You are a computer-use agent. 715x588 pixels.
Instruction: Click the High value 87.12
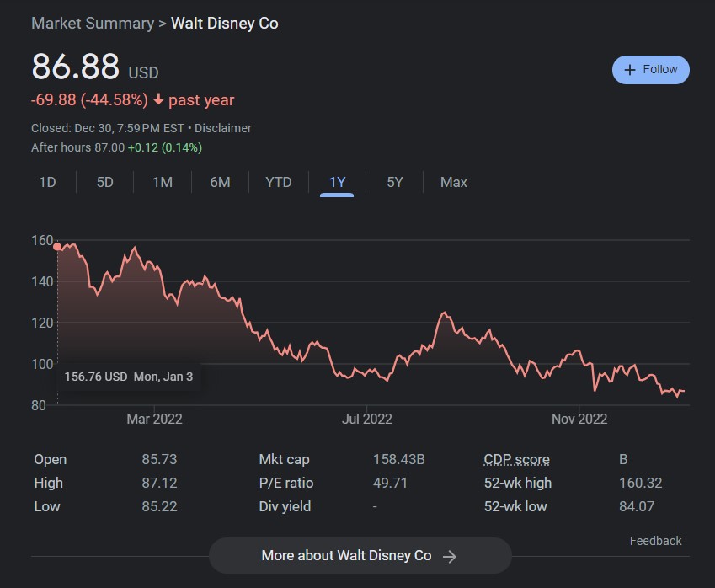159,483
